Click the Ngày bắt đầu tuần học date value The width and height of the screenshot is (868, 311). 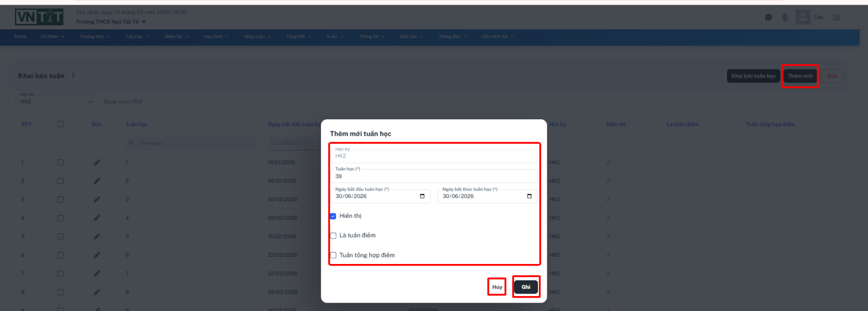click(x=351, y=196)
